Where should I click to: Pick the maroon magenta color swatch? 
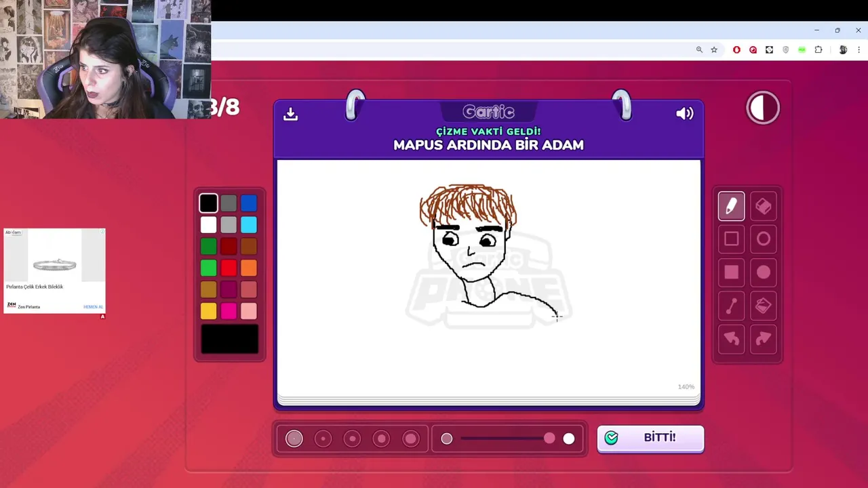[x=229, y=289]
